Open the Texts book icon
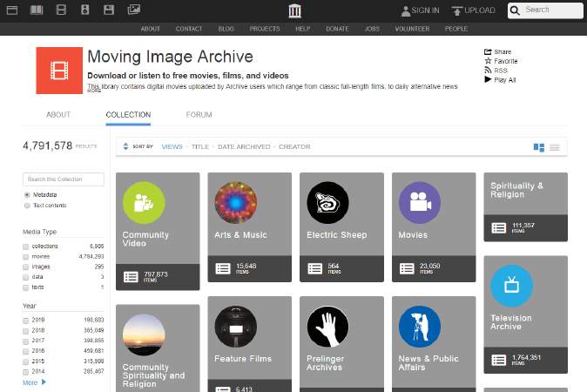This screenshot has width=587, height=392. coord(37,10)
